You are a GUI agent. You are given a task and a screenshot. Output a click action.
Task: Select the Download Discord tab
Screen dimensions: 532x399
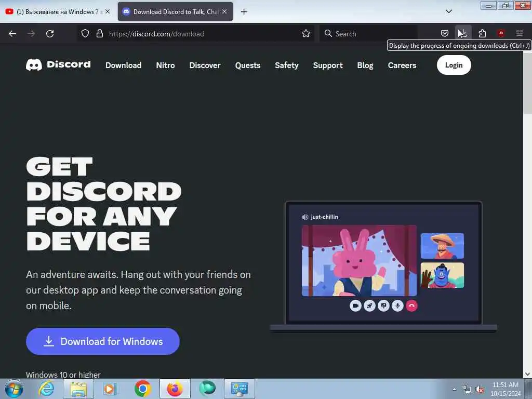tap(175, 12)
